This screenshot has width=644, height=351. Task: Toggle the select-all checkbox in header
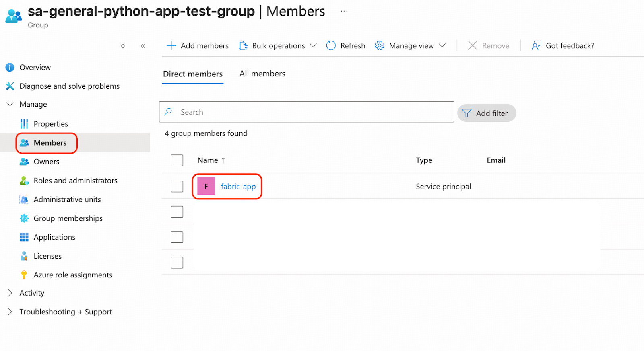(177, 160)
